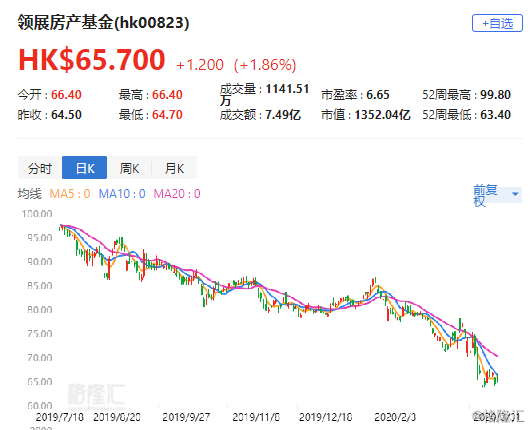Click the stock title 领展房产基金(hk00823)
Image resolution: width=532 pixels, height=430 pixels.
(x=103, y=23)
